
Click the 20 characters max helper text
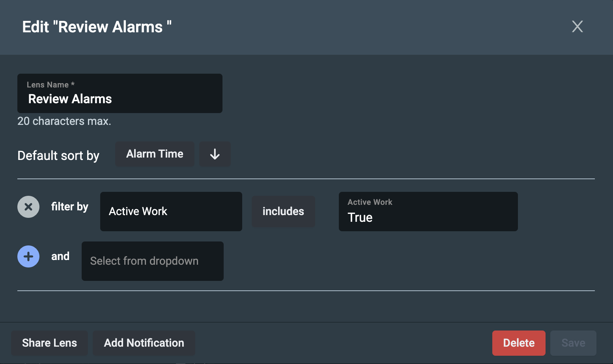coord(64,121)
